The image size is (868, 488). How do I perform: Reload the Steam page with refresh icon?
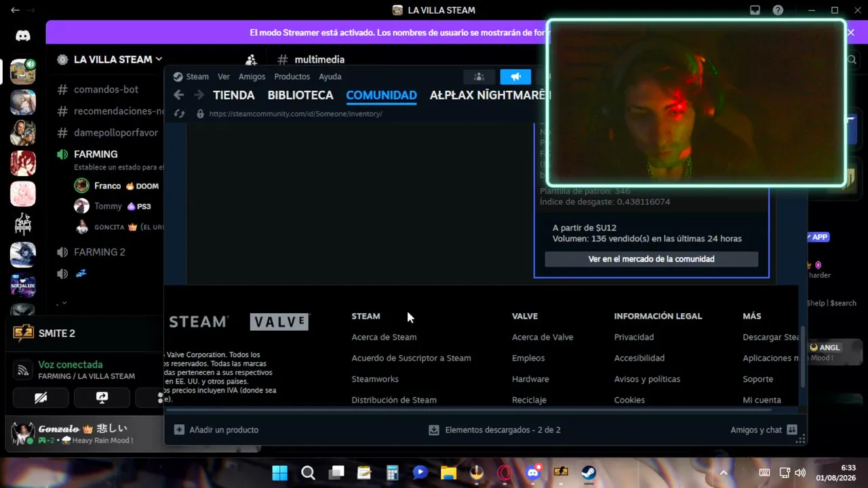pyautogui.click(x=179, y=114)
